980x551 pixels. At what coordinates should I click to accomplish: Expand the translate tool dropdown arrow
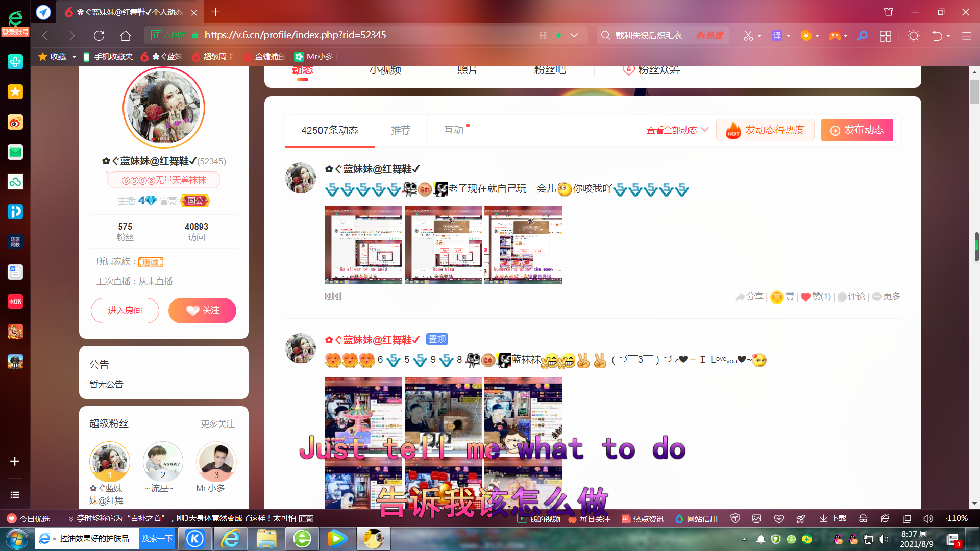click(x=789, y=36)
